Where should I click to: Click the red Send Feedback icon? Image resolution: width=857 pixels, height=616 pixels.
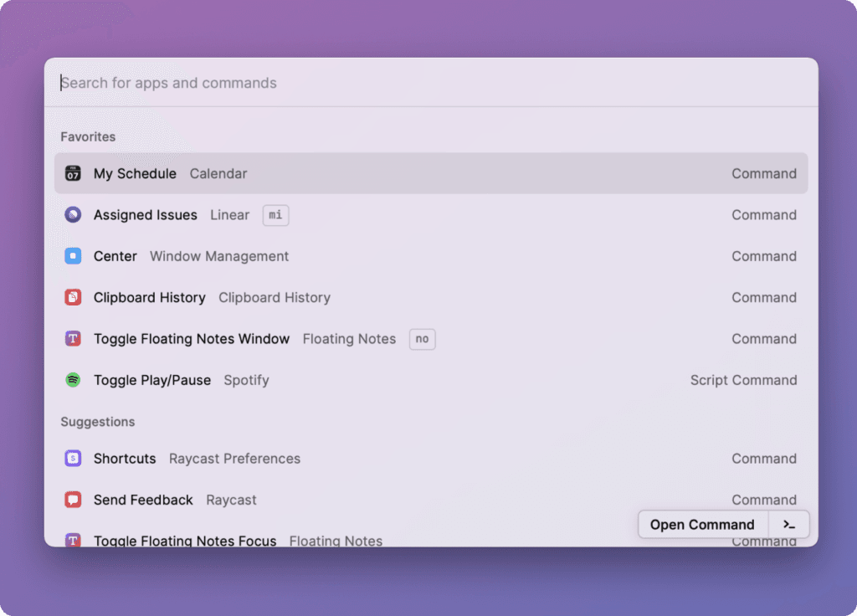click(73, 500)
